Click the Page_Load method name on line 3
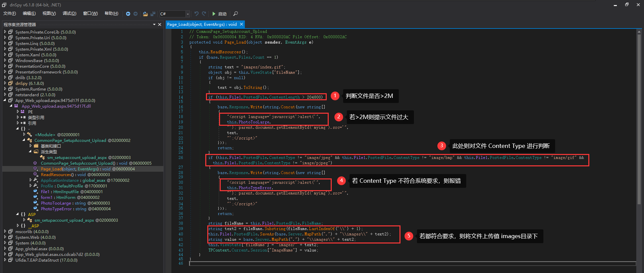The image size is (644, 273). [x=235, y=42]
